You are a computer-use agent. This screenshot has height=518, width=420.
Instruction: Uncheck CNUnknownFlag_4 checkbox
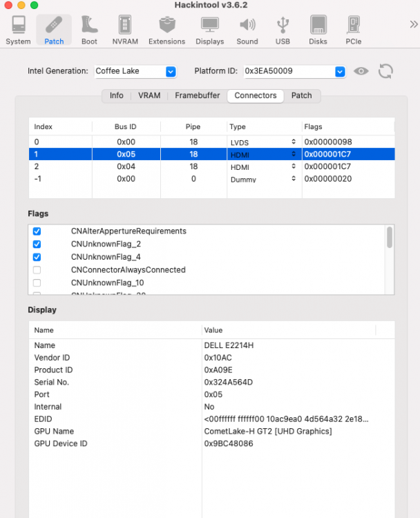pyautogui.click(x=37, y=257)
